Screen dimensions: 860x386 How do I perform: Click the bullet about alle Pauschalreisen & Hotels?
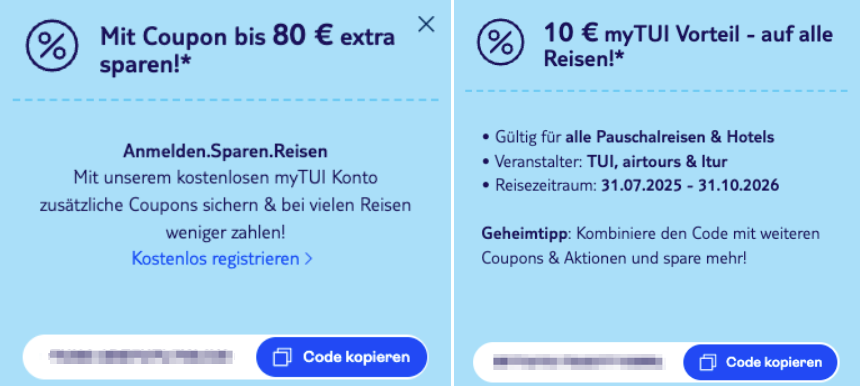[628, 137]
